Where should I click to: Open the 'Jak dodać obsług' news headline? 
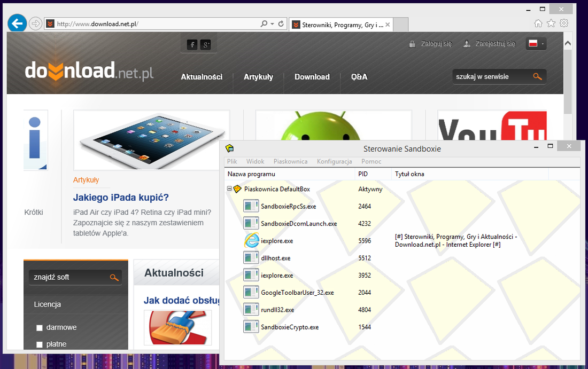click(182, 301)
